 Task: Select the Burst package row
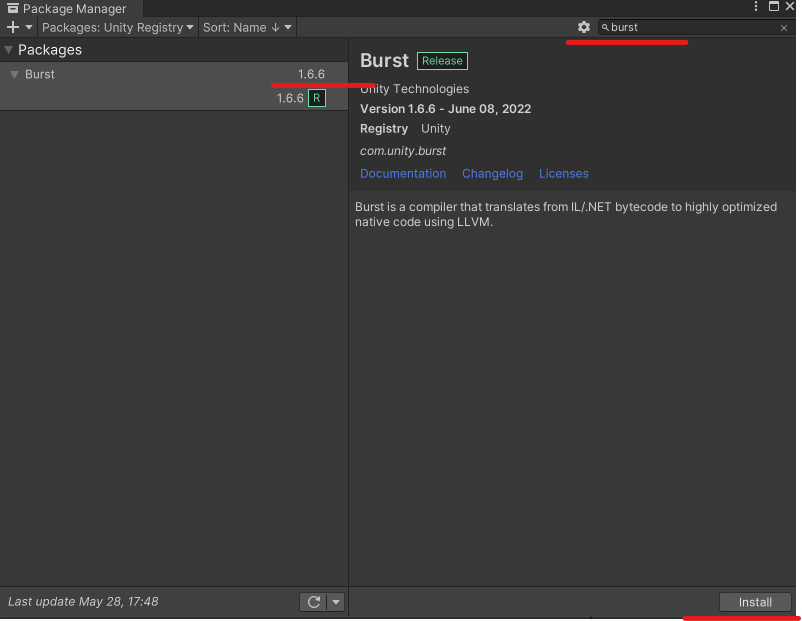pos(174,74)
